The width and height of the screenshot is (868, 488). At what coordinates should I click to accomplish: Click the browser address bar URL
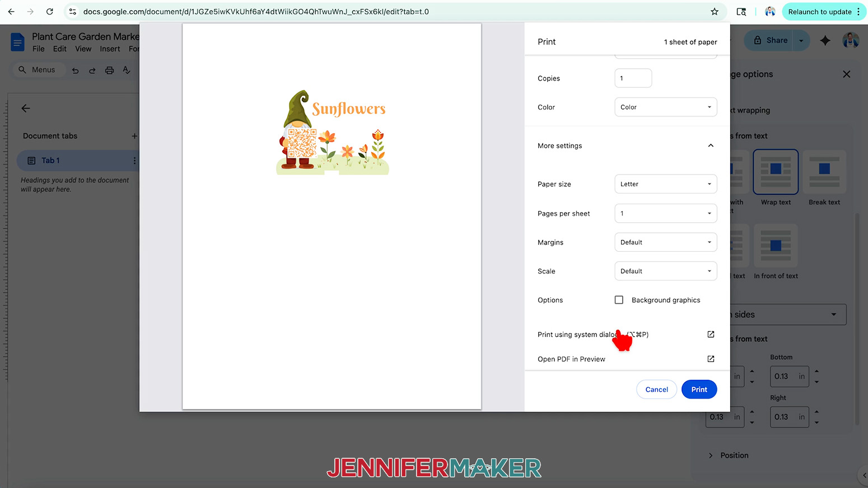click(x=256, y=11)
